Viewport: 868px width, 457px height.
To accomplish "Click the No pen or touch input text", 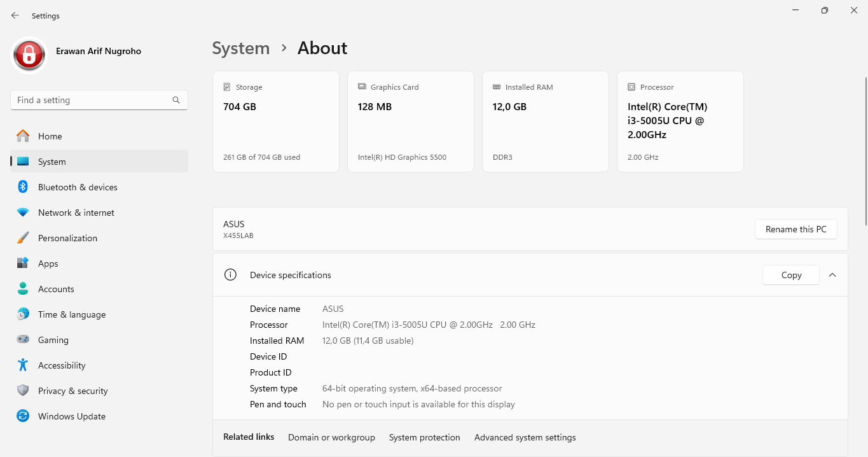I will [418, 404].
